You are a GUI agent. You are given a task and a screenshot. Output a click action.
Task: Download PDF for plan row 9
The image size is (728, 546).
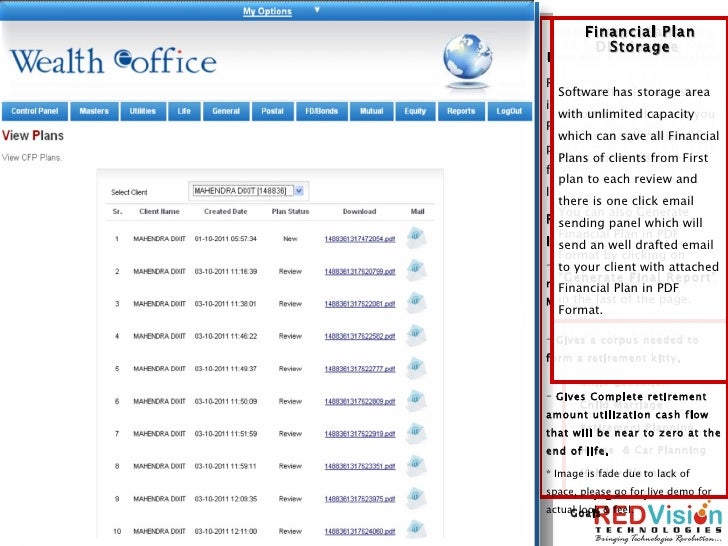click(360, 499)
